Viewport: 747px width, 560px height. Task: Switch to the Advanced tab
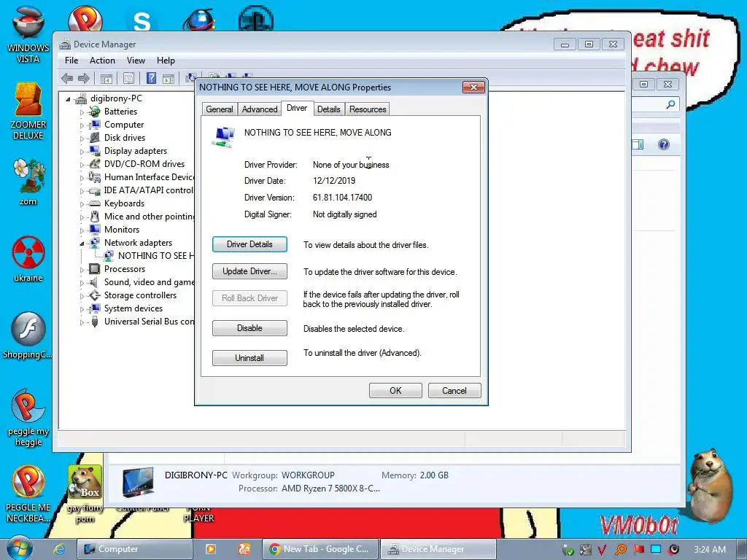point(260,109)
